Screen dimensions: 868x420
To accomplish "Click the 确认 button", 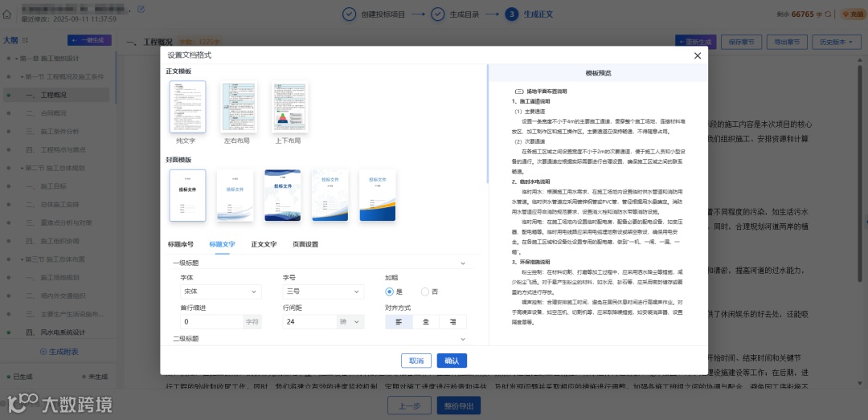I will point(452,361).
